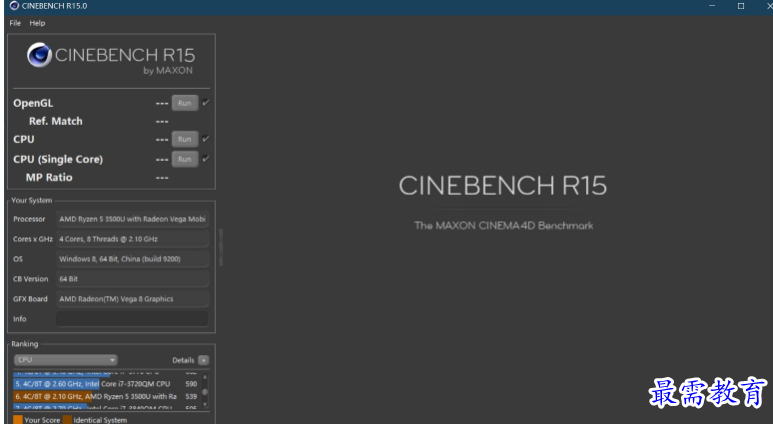Image resolution: width=773 pixels, height=424 pixels.
Task: Click the ranking scroll up arrow
Action: coord(205,377)
